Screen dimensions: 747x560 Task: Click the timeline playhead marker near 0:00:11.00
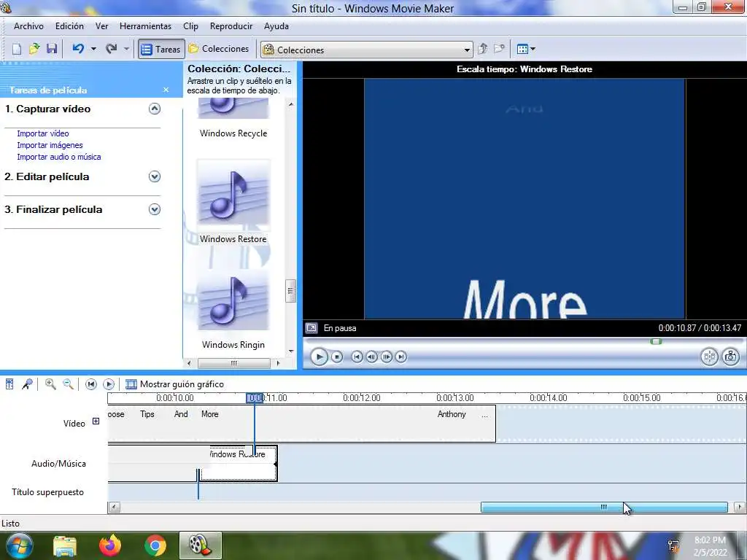click(x=255, y=398)
